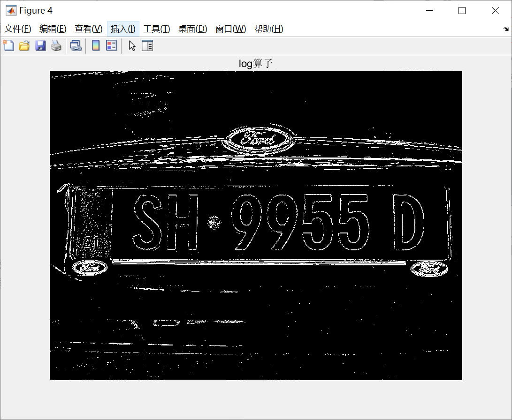512x420 pixels.
Task: Open the 窗口 menu
Action: point(229,29)
